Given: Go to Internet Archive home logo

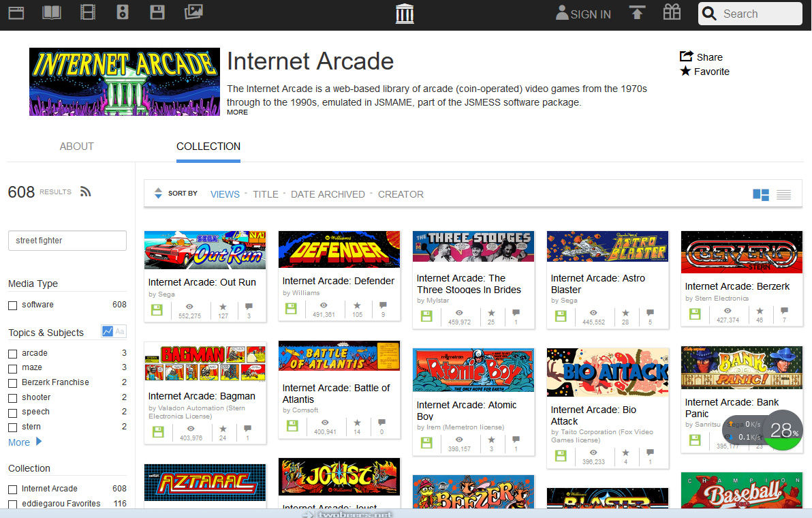Looking at the screenshot, I should click(405, 14).
